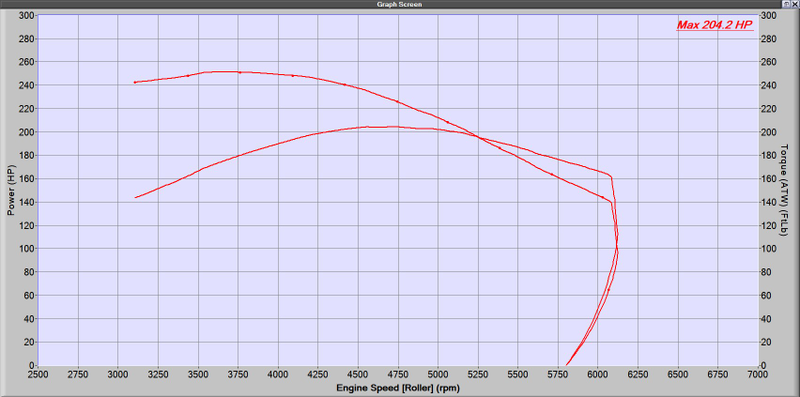Click the 4500 rpm tick label
The image size is (800, 397).
[358, 375]
